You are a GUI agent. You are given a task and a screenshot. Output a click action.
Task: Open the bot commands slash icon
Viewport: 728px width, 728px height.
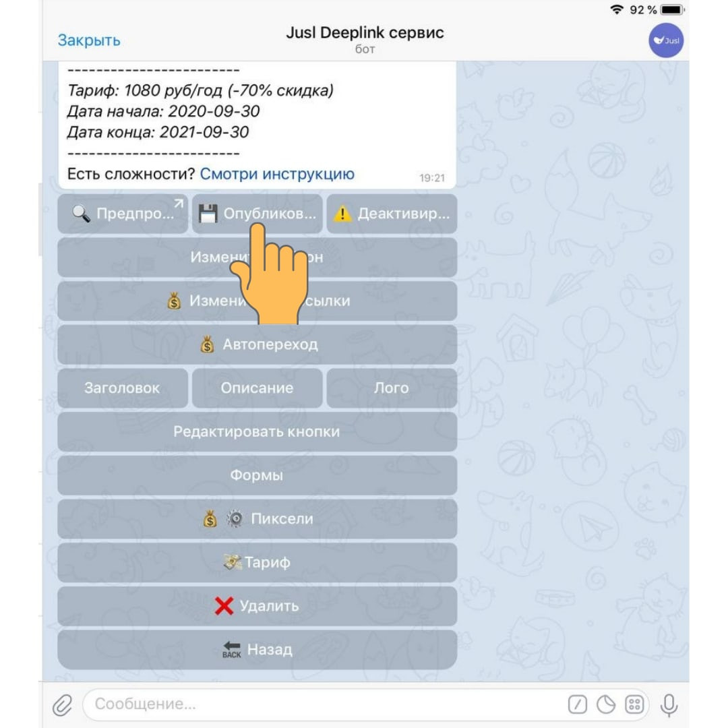577,704
